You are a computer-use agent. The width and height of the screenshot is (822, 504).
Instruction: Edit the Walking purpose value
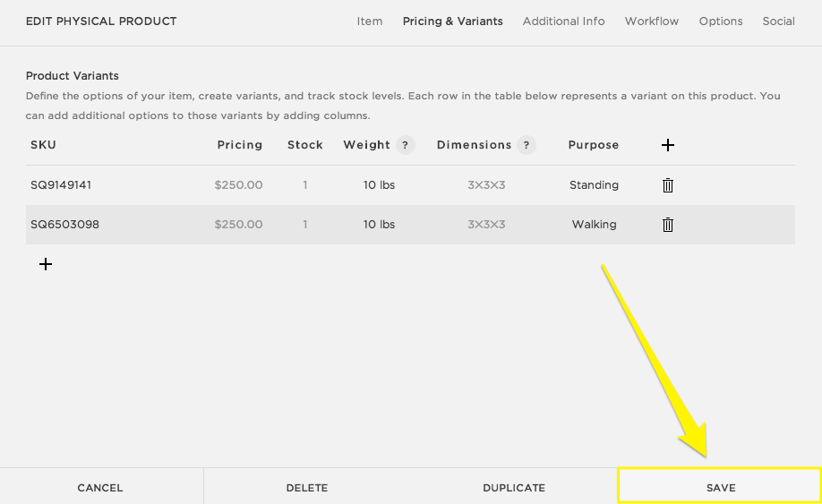[594, 225]
